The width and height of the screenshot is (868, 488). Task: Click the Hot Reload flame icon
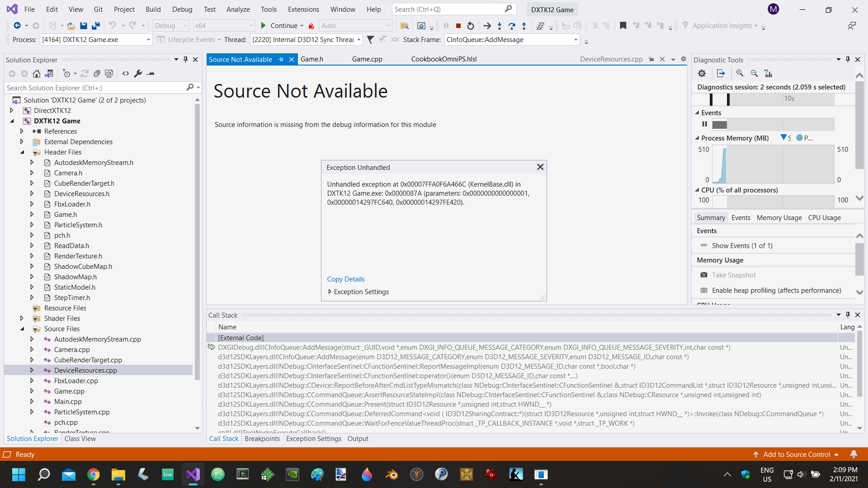pos(311,26)
